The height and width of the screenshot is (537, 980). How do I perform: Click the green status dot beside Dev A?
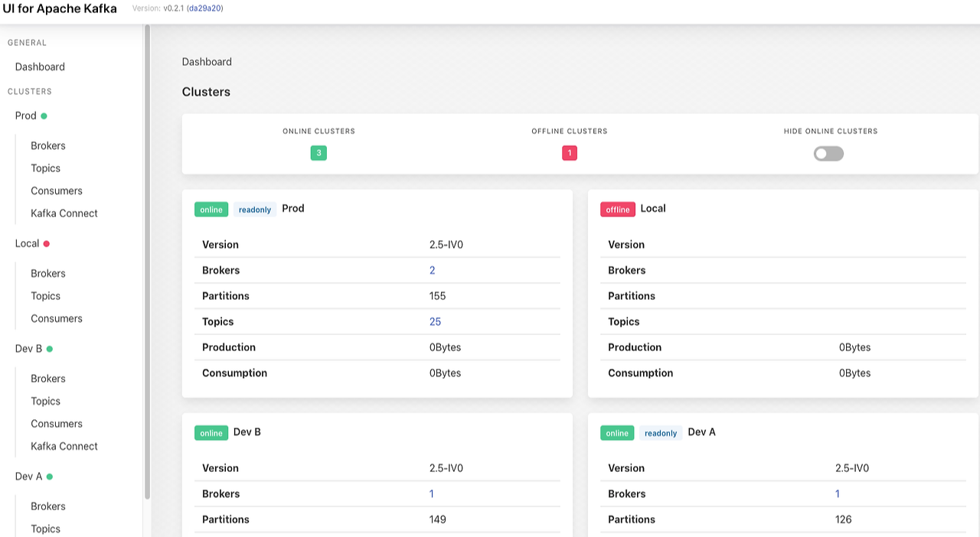50,477
